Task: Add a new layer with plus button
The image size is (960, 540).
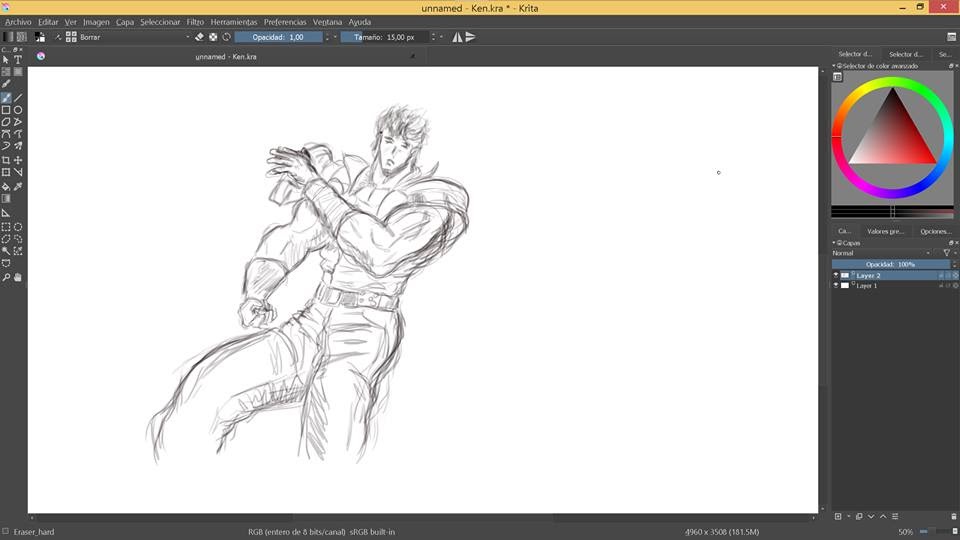Action: 838,516
